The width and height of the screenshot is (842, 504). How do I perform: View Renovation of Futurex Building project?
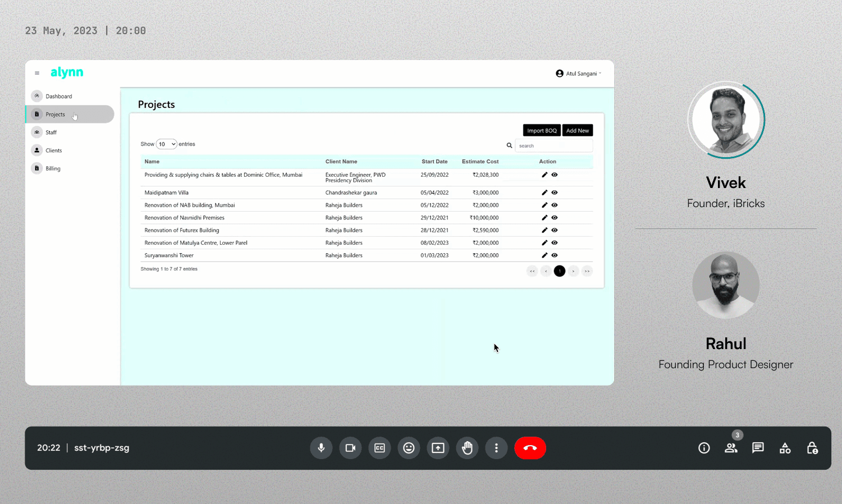click(x=555, y=230)
